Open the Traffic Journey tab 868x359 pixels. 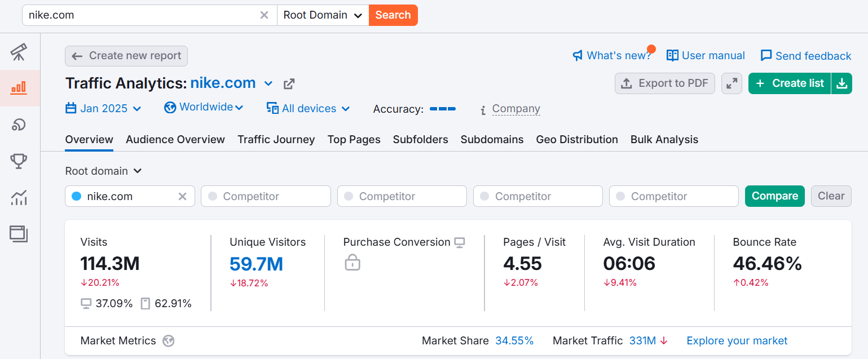[276, 139]
